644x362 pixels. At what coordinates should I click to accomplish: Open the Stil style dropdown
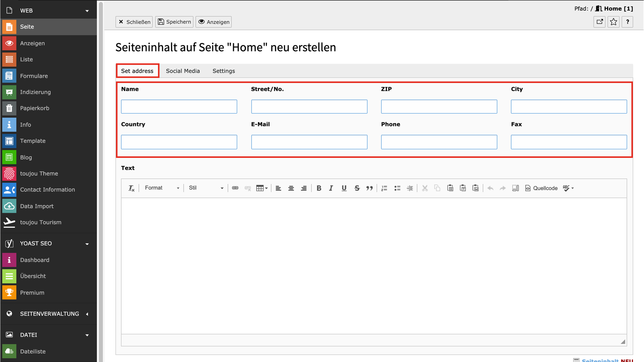coord(206,188)
